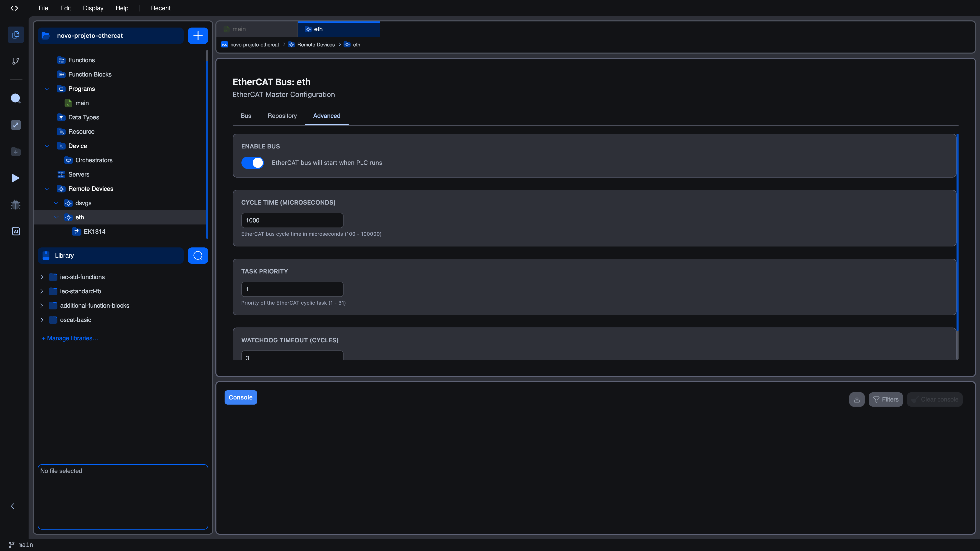Collapse the Device tree node
The image size is (980, 551).
47,146
